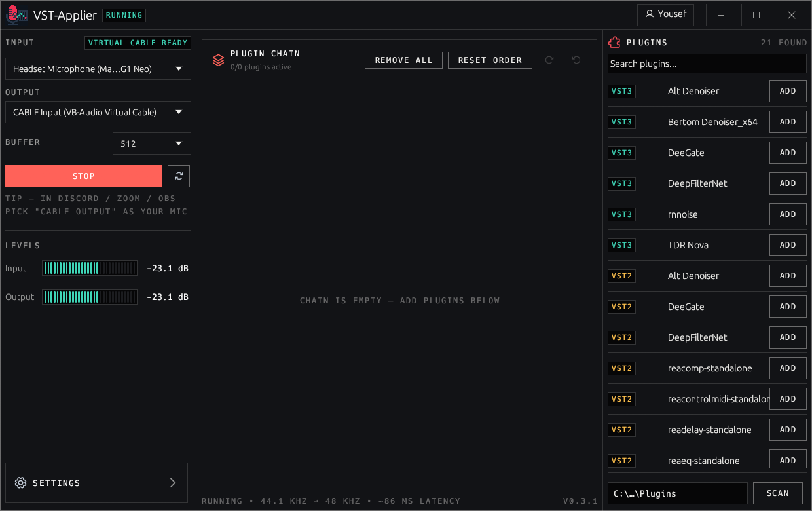Add the VST3 DeepFilterNet plugin
812x511 pixels.
[x=788, y=183]
